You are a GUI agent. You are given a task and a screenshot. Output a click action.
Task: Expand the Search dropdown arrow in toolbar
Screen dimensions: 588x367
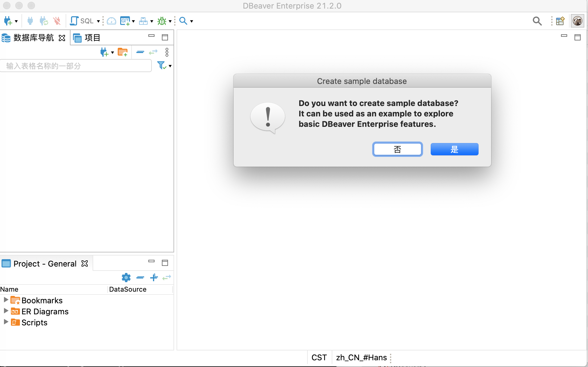[x=192, y=21]
